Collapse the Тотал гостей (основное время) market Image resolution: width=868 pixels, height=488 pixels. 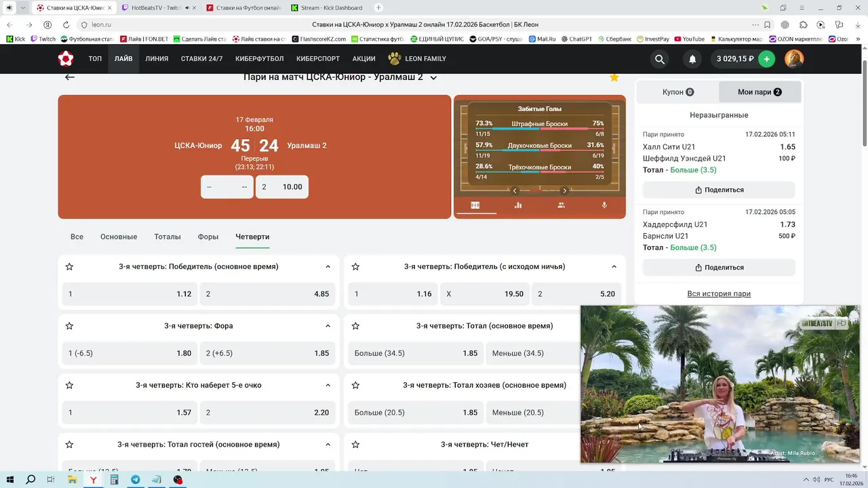click(x=328, y=445)
